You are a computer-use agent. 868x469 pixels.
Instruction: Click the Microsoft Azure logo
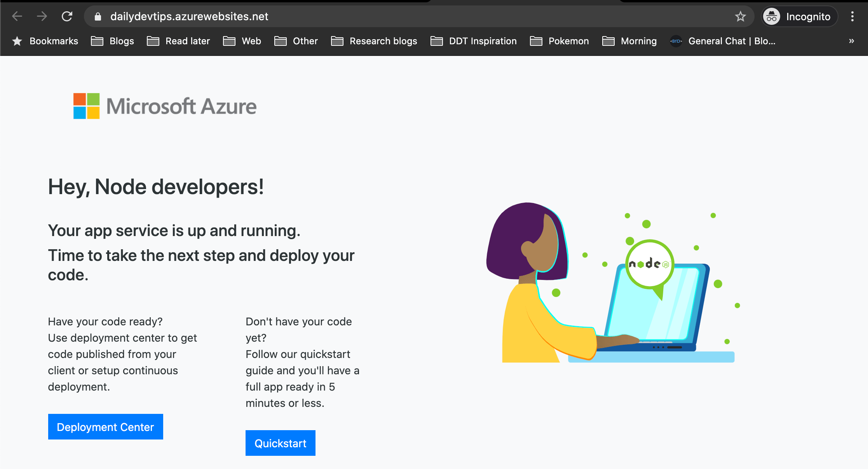tap(165, 106)
